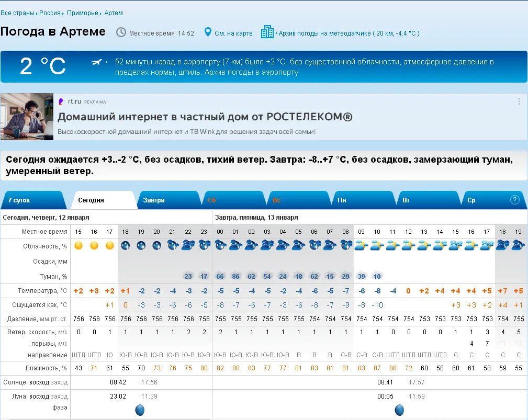The image size is (528, 420).
Task: Click the Артем breadcrumb link
Action: (114, 13)
